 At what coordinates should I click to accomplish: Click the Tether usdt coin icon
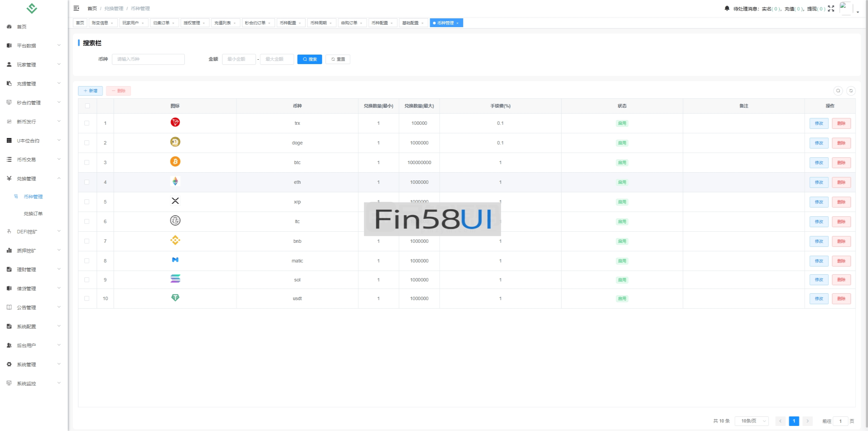pos(175,298)
